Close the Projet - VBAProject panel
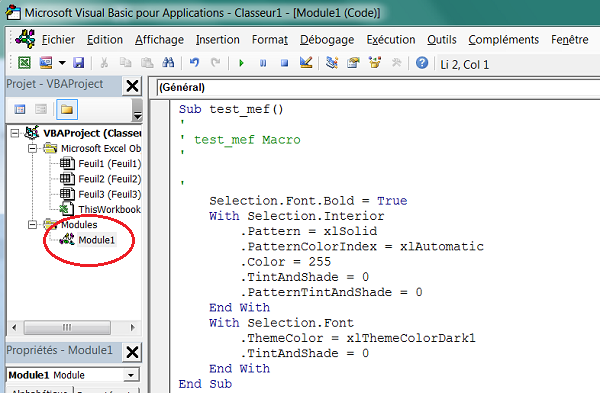The height and width of the screenshot is (393, 600). pos(132,86)
